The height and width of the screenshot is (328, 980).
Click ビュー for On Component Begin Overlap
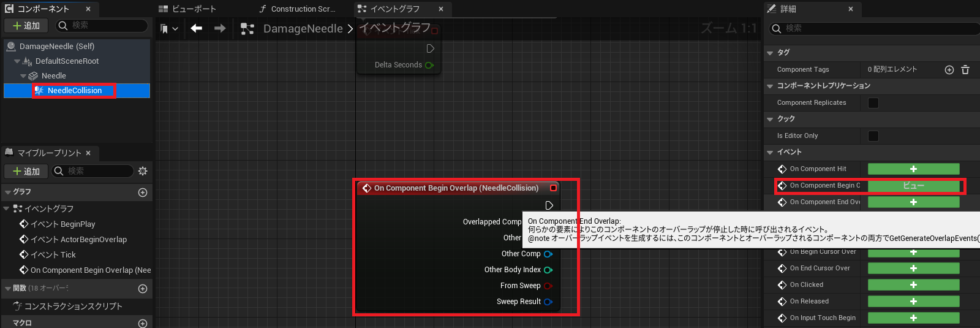[x=913, y=185]
